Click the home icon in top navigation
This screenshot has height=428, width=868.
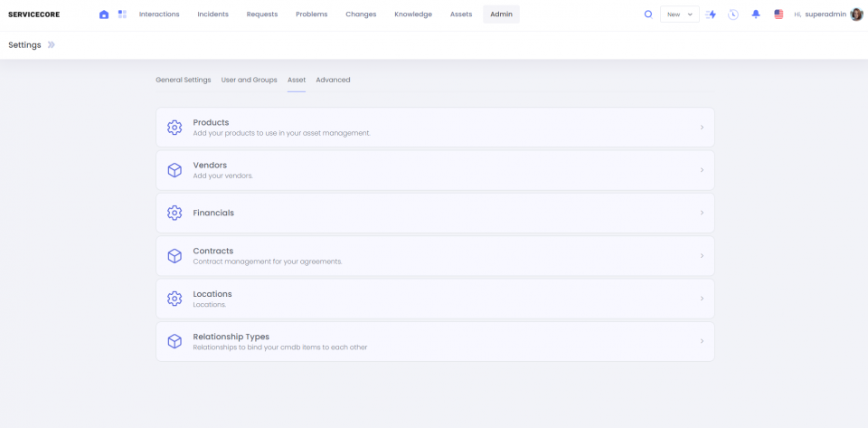(104, 14)
